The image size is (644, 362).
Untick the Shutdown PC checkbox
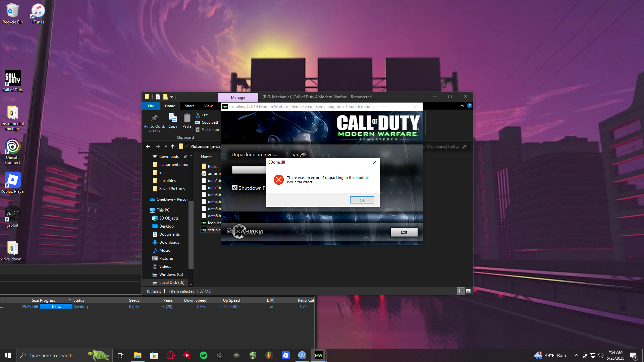point(235,188)
